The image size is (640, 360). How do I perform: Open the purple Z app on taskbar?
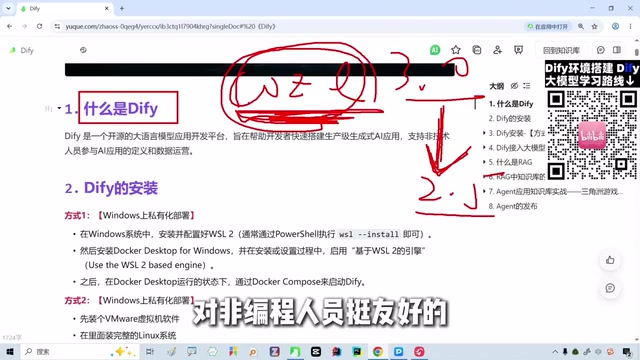tap(275, 351)
